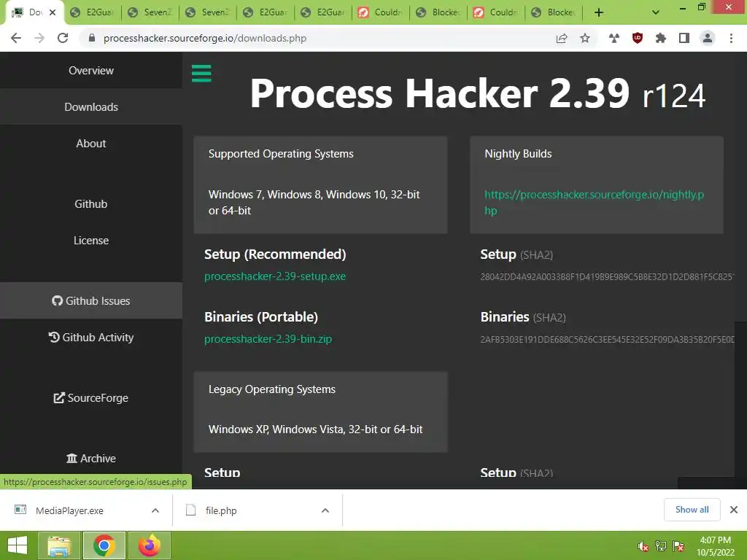Open Archive sidebar item
The height and width of the screenshot is (560, 747).
click(x=91, y=458)
